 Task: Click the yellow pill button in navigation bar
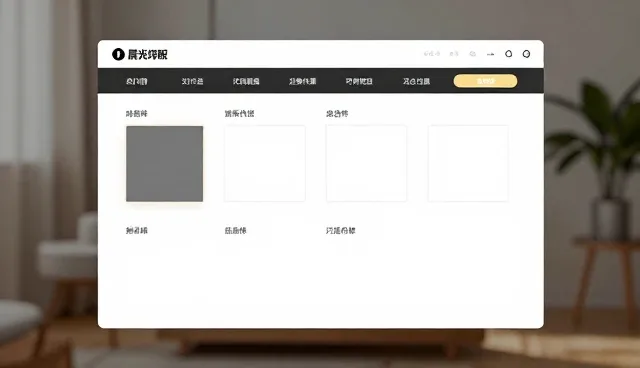coord(485,81)
